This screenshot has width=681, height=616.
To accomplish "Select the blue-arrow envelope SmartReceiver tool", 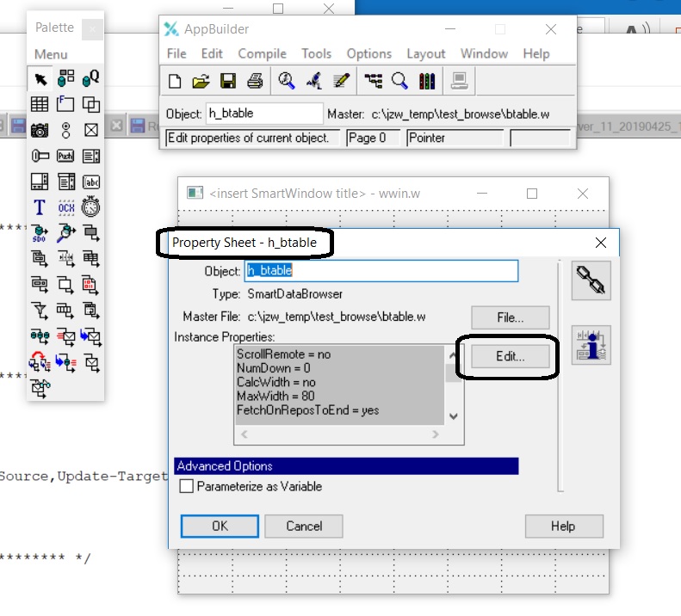I will click(91, 336).
